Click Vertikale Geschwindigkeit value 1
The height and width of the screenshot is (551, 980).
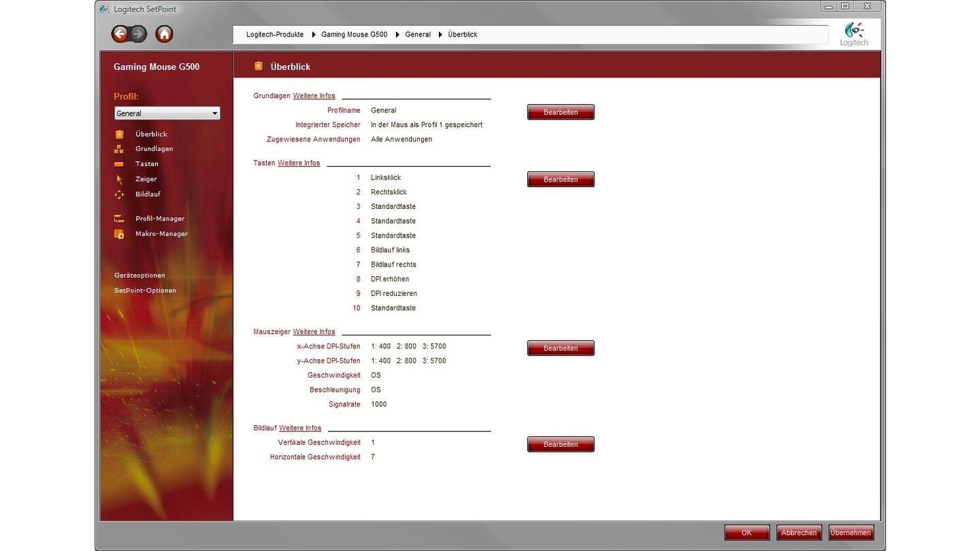coord(373,443)
